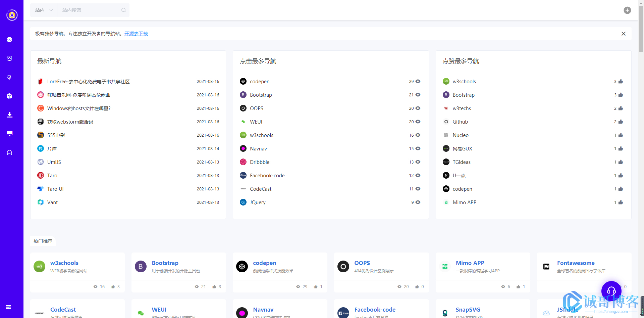This screenshot has width=644, height=318.
Task: Expand the 站内 search scope dropdown
Action: 44,10
